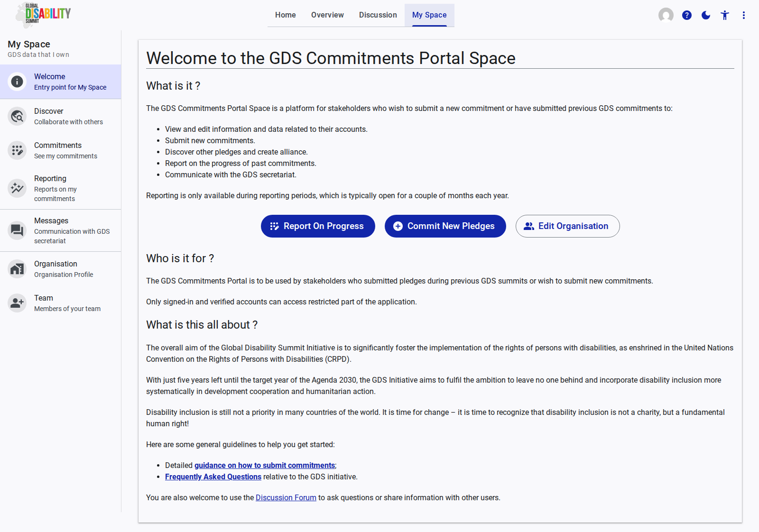
Task: Click the Commitments sidebar icon
Action: point(17,150)
